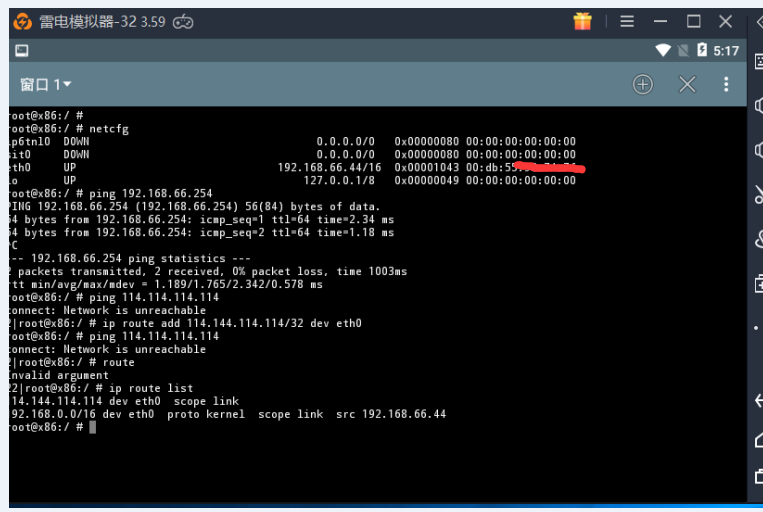Click the LDPlayer lightning logo

(23, 22)
